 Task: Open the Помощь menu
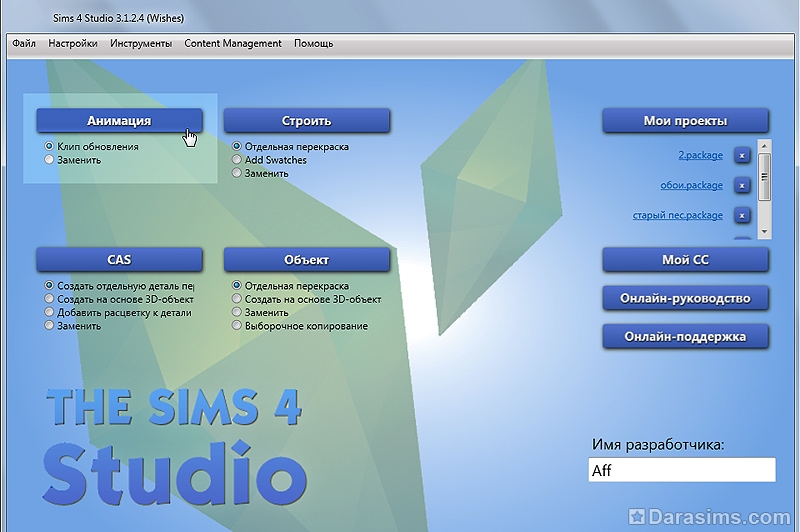point(313,43)
